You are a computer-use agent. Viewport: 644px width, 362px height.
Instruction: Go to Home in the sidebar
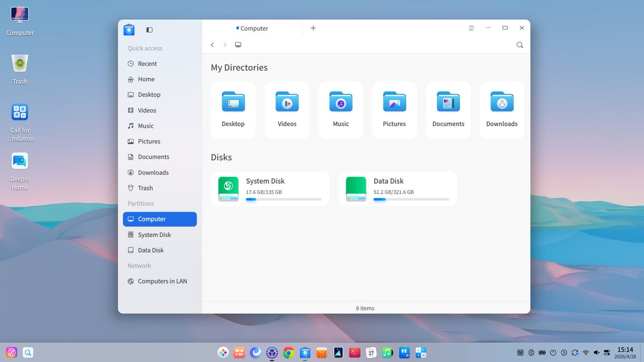tap(160, 79)
